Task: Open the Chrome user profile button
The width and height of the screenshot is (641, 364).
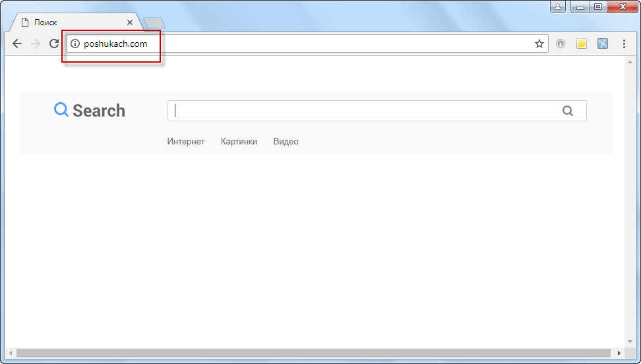Action: 559,7
